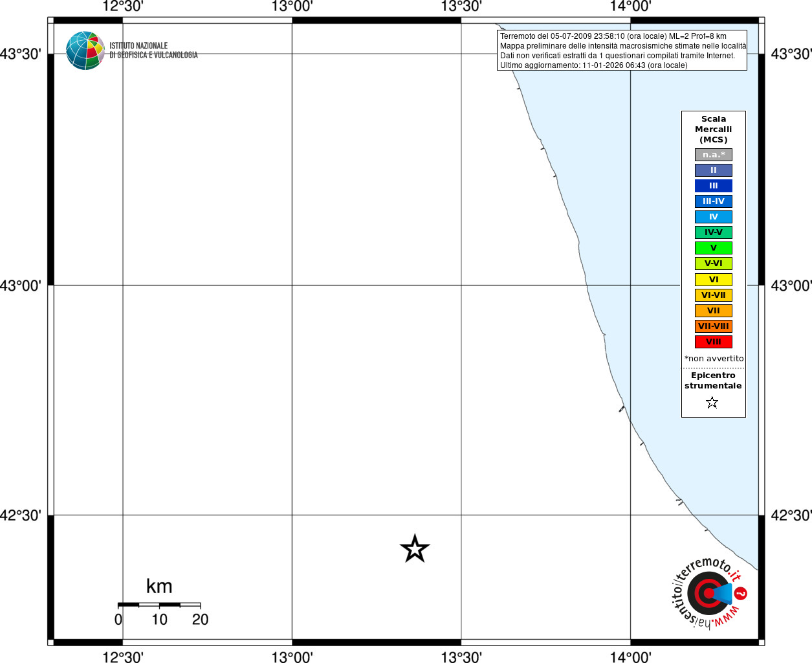This screenshot has width=812, height=663.
Task: Click the black-and-white scale bar
Action: point(159,605)
